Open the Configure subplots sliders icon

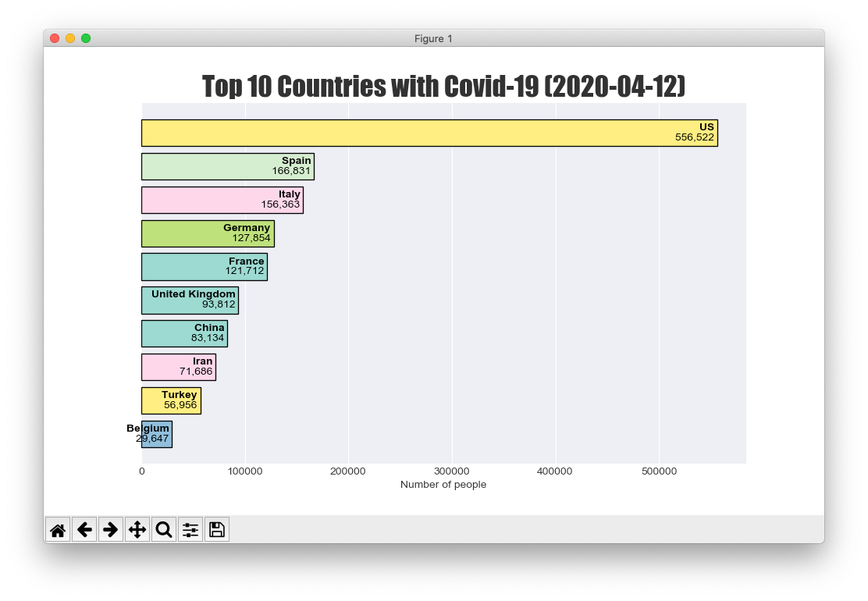(x=190, y=530)
